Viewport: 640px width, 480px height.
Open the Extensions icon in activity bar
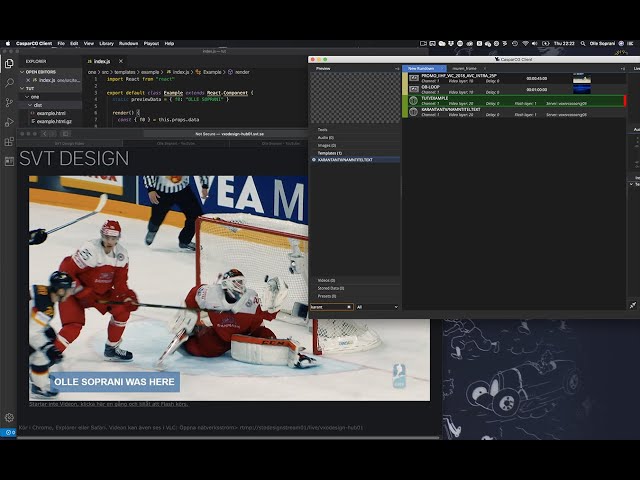(x=9, y=142)
